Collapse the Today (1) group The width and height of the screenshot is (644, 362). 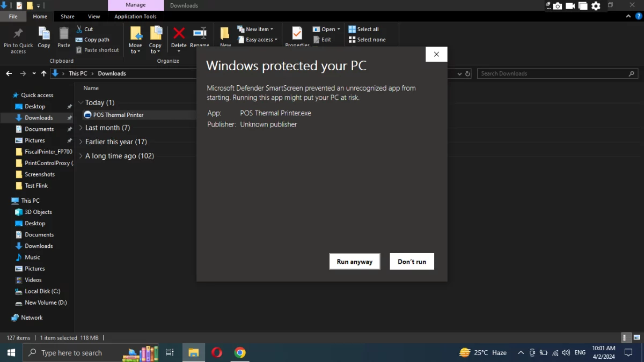[81, 102]
